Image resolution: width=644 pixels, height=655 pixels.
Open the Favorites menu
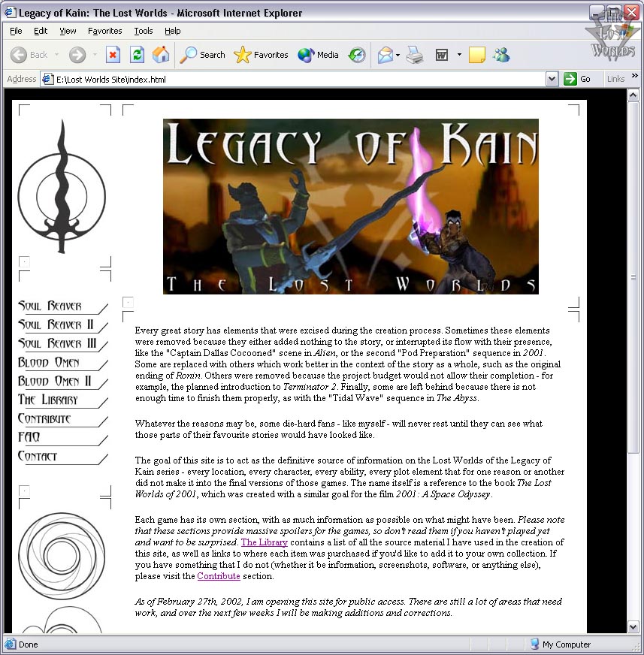tap(105, 31)
